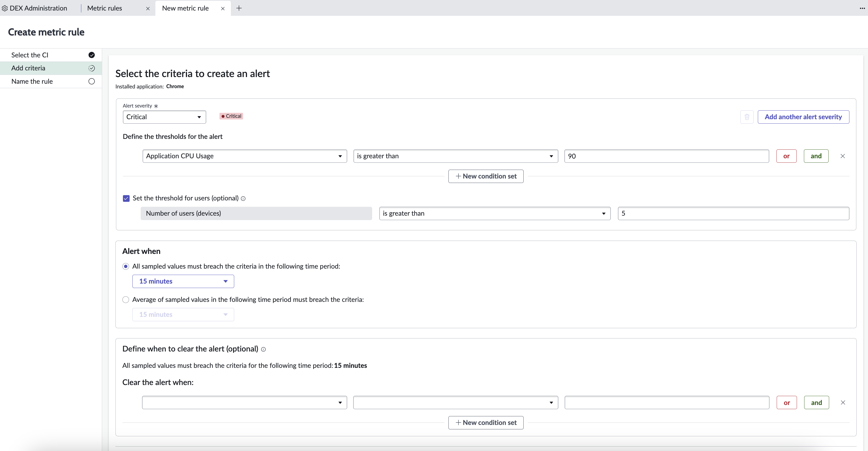Switch to the Metric rules tab
Screen dimensions: 868x451
(104, 8)
